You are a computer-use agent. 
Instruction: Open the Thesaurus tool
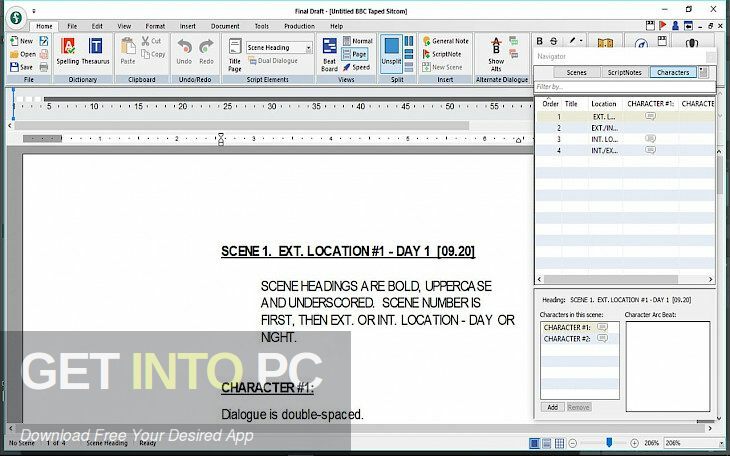[95, 51]
